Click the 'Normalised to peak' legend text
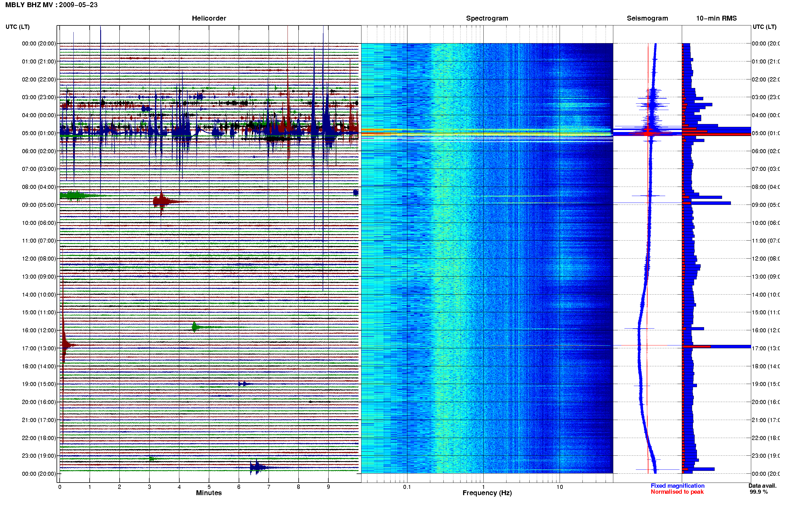 click(x=677, y=492)
